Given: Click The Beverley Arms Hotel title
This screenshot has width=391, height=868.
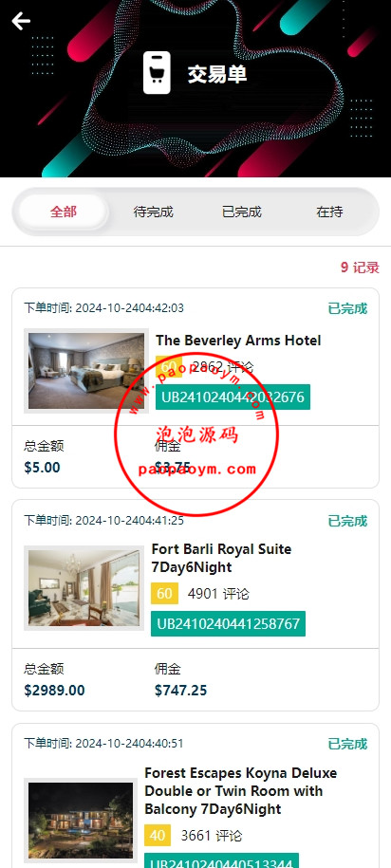Looking at the screenshot, I should [238, 341].
